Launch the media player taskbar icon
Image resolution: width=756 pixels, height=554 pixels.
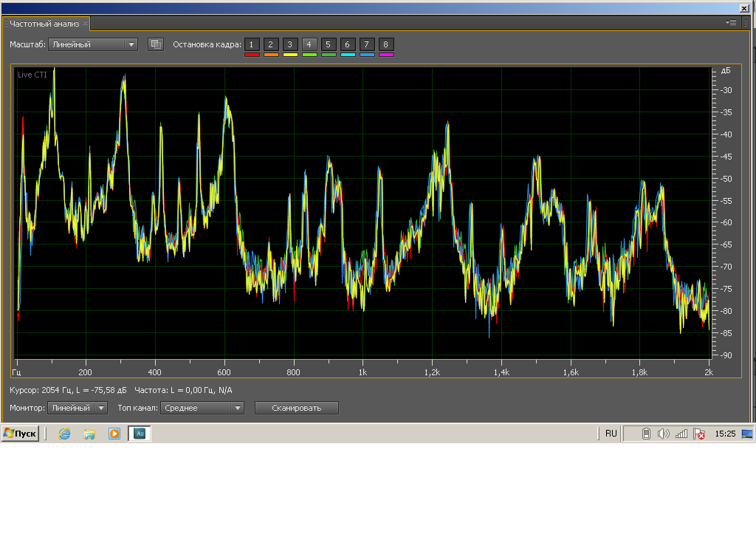[x=114, y=434]
